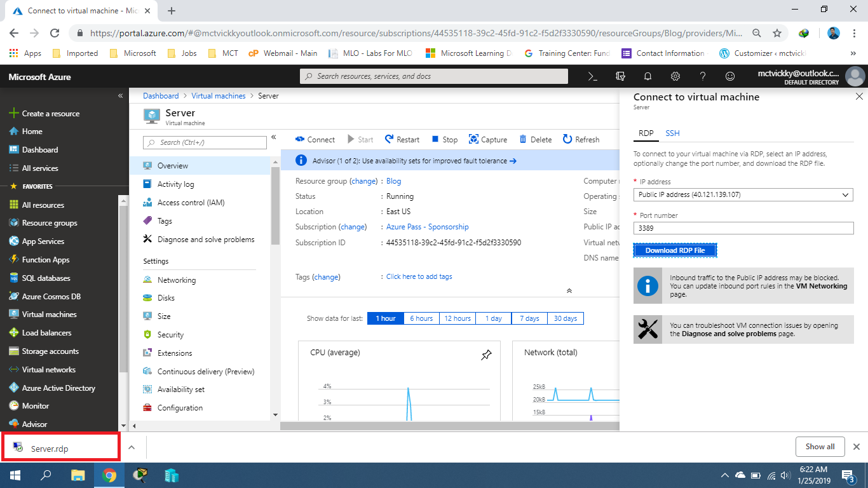Open Virtual machines favorite in sidebar
The height and width of the screenshot is (488, 868).
(43, 315)
